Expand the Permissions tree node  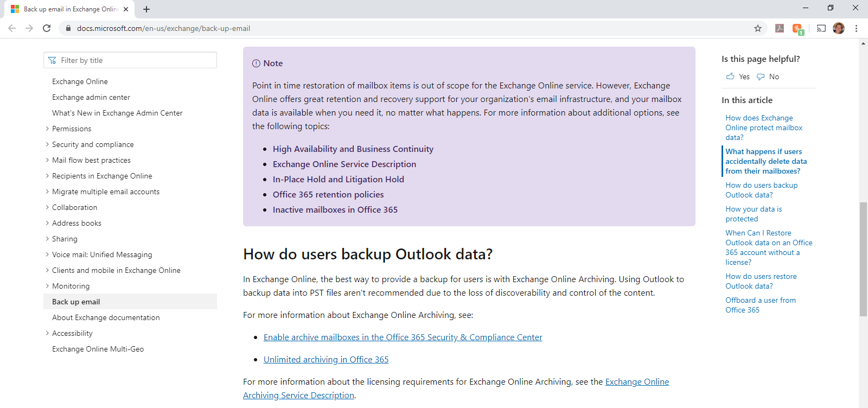click(x=47, y=129)
